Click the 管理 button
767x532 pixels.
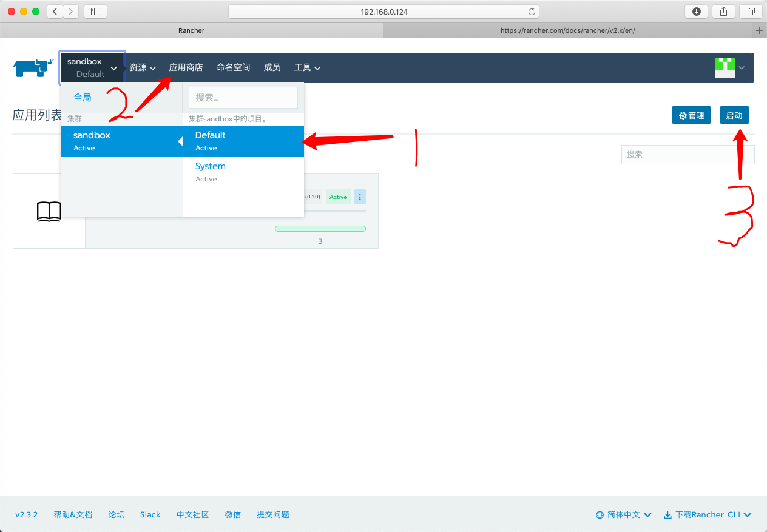[691, 115]
